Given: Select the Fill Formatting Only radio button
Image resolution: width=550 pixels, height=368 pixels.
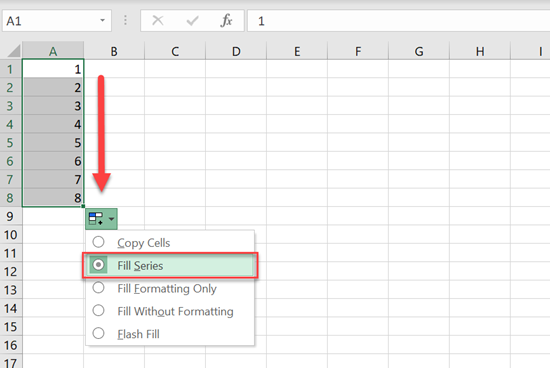Looking at the screenshot, I should coord(98,288).
